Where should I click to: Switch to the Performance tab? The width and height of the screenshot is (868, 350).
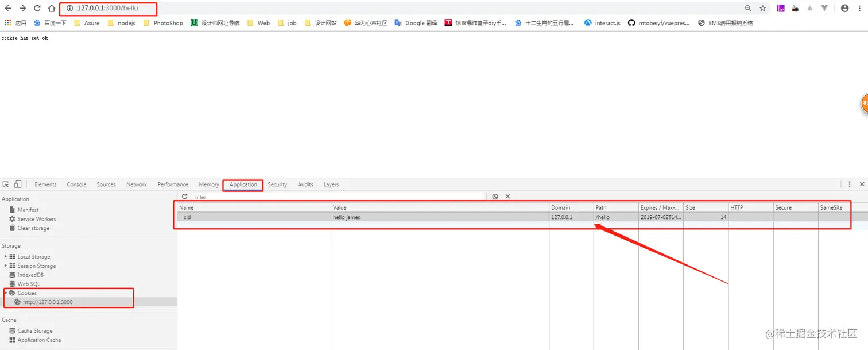point(173,184)
